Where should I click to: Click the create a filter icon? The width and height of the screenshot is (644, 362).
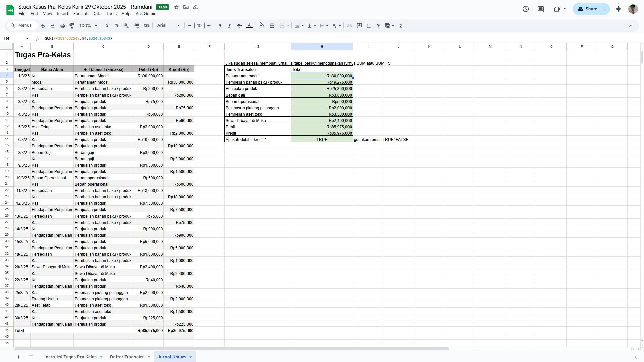tap(379, 26)
